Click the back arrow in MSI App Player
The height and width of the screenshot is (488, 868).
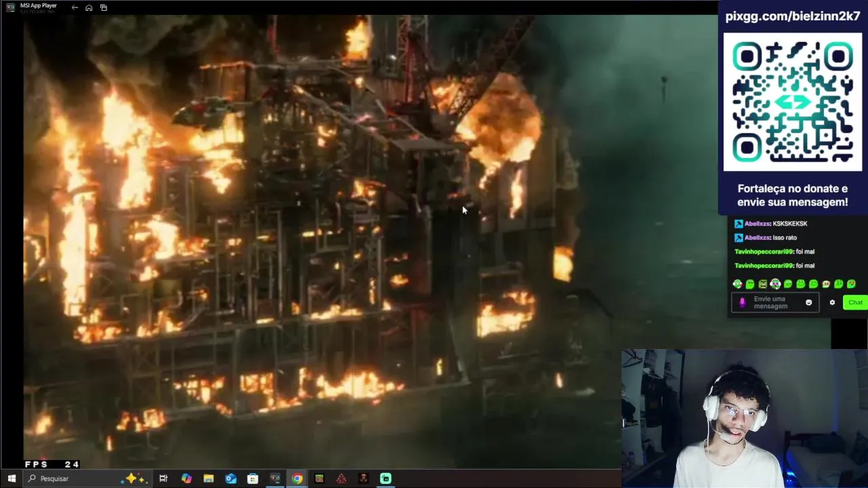point(75,7)
